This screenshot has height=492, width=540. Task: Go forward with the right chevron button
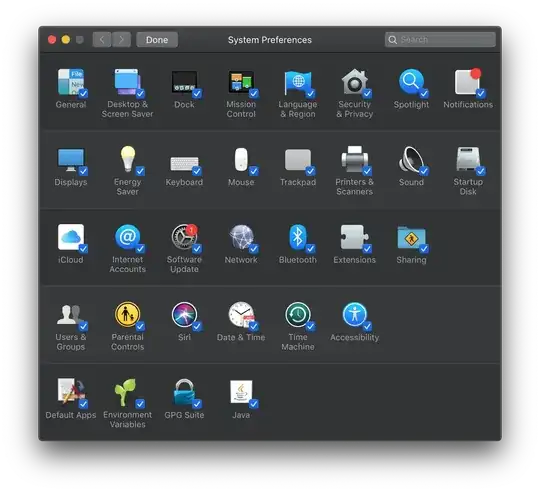point(121,40)
